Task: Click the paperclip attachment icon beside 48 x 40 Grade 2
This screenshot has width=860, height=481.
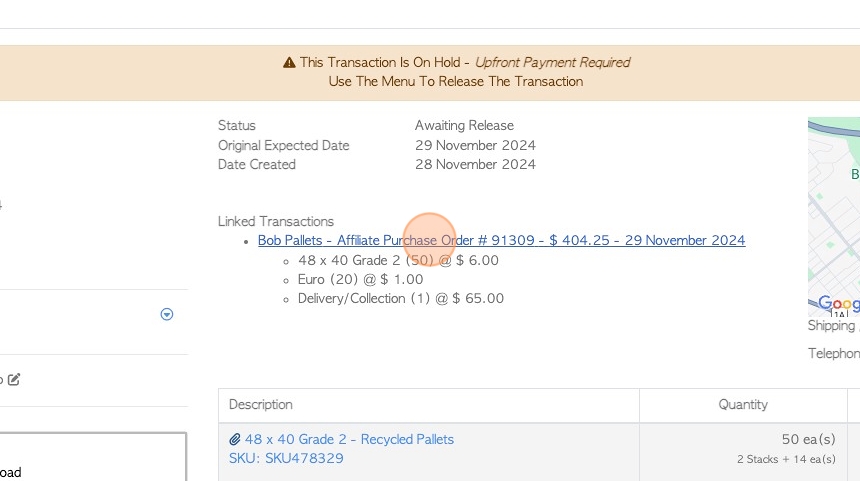Action: point(235,439)
